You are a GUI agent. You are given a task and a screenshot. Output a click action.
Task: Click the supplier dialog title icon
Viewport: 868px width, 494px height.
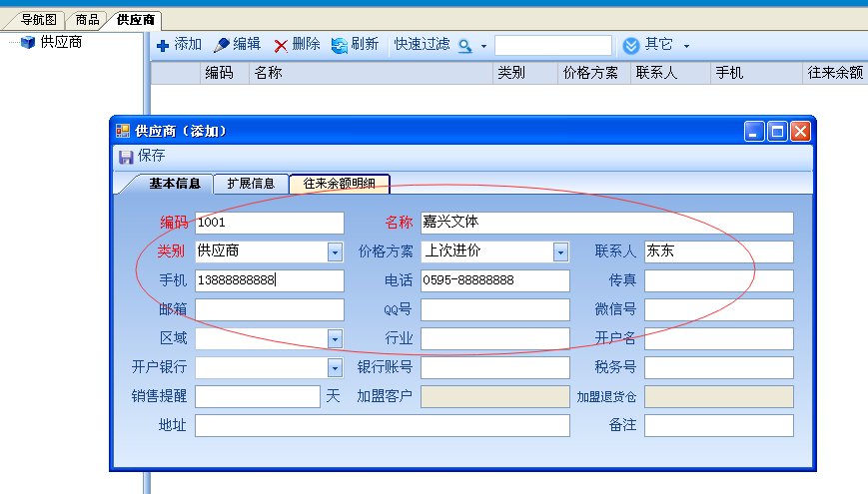point(123,131)
